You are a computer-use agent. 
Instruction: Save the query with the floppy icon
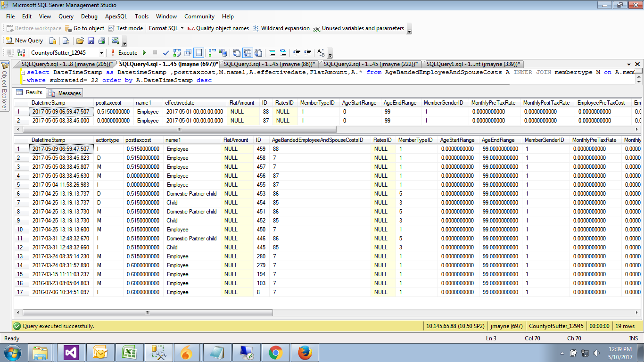91,41
